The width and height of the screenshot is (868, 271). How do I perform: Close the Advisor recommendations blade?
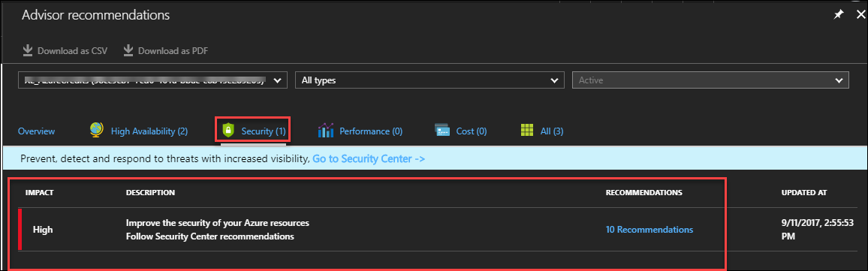click(x=860, y=16)
